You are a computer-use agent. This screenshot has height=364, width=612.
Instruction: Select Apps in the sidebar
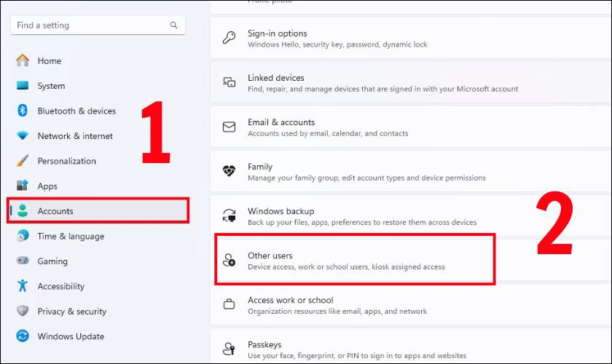[x=98, y=186]
